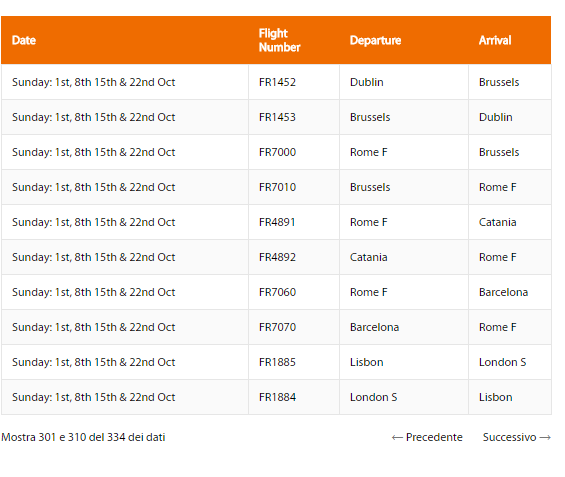
Task: Click Dublin in the Departure column
Action: pyautogui.click(x=366, y=82)
